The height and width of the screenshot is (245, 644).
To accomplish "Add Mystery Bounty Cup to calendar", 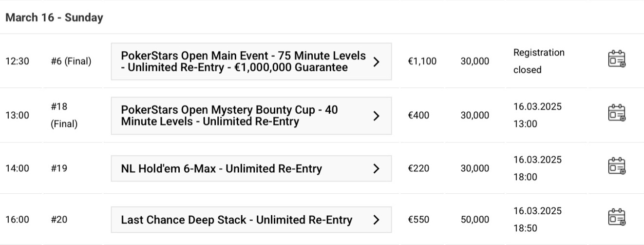I will click(617, 113).
